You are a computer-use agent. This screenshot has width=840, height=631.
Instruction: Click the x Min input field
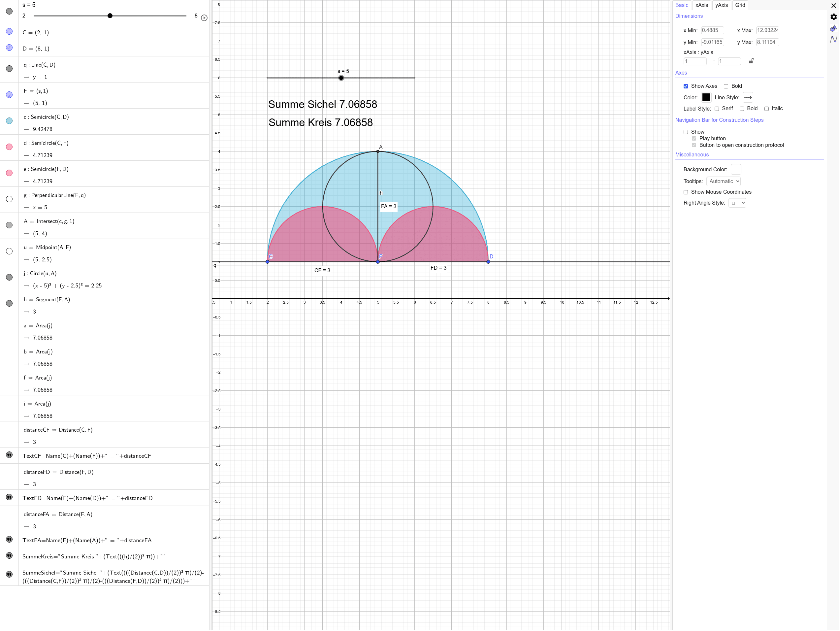[712, 30]
